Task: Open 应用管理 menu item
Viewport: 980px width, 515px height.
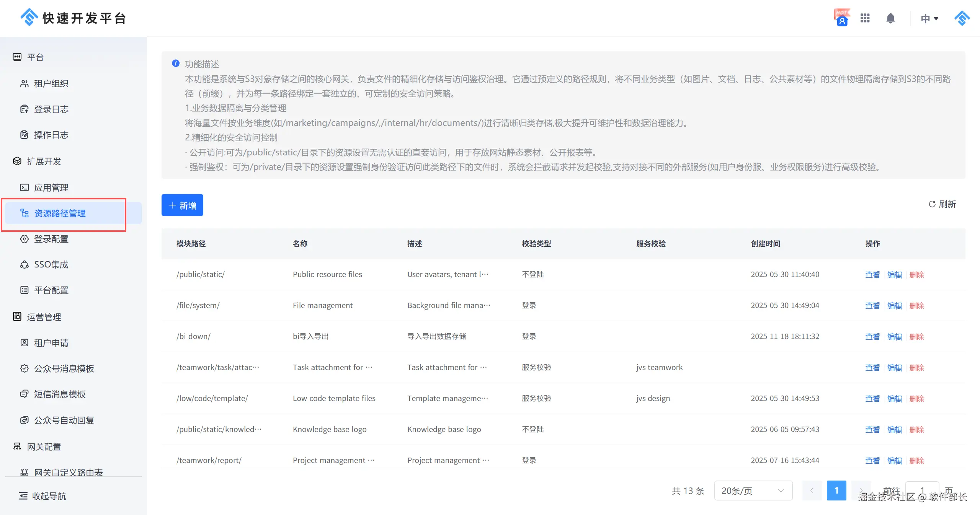Action: [51, 188]
